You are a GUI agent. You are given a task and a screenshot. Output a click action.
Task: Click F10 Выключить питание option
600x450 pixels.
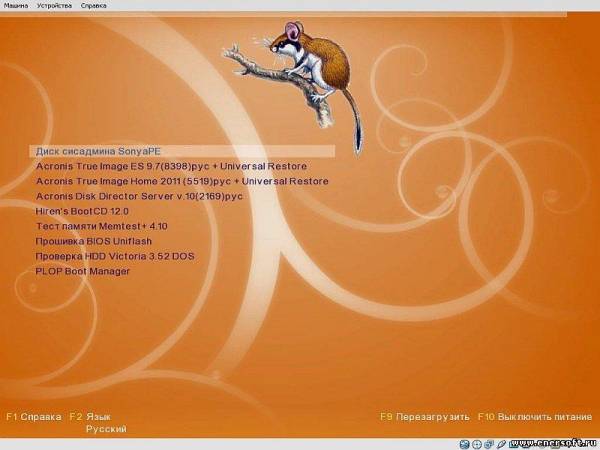[535, 417]
